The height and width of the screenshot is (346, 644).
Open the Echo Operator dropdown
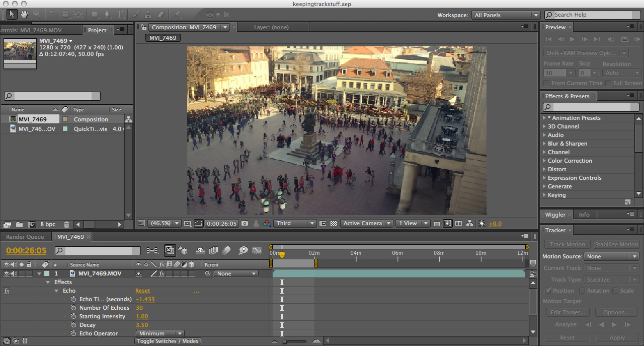click(159, 333)
